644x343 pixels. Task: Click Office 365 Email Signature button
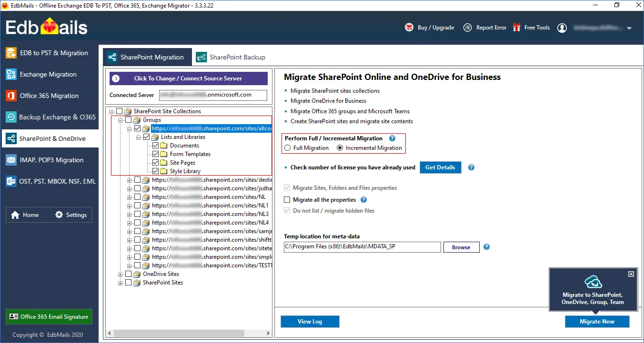pyautogui.click(x=49, y=316)
